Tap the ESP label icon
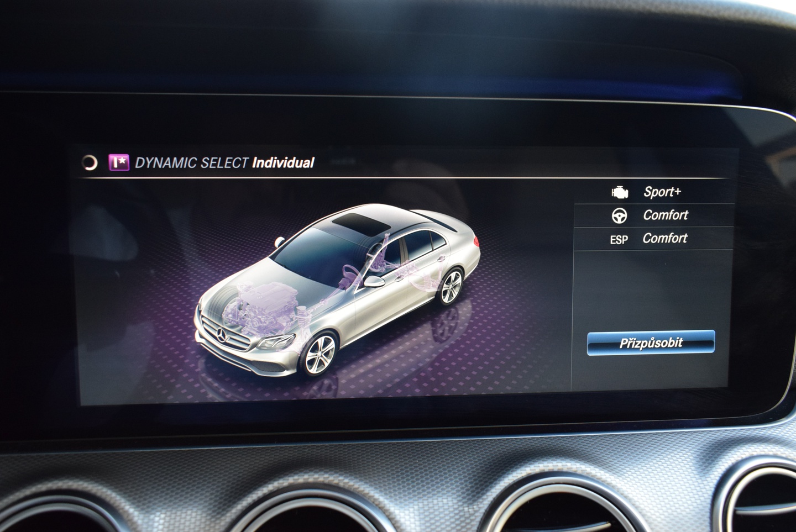 tap(619, 240)
